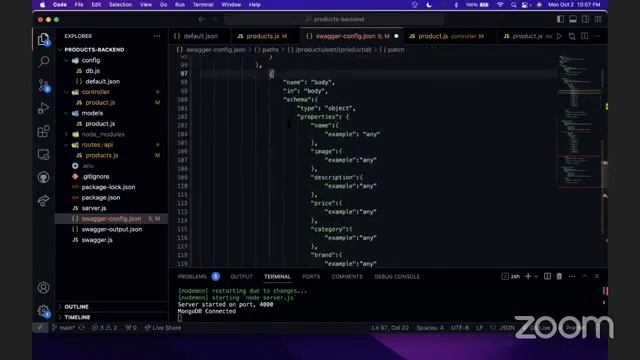
Task: Click Live Share in the status bar
Action: (163, 328)
